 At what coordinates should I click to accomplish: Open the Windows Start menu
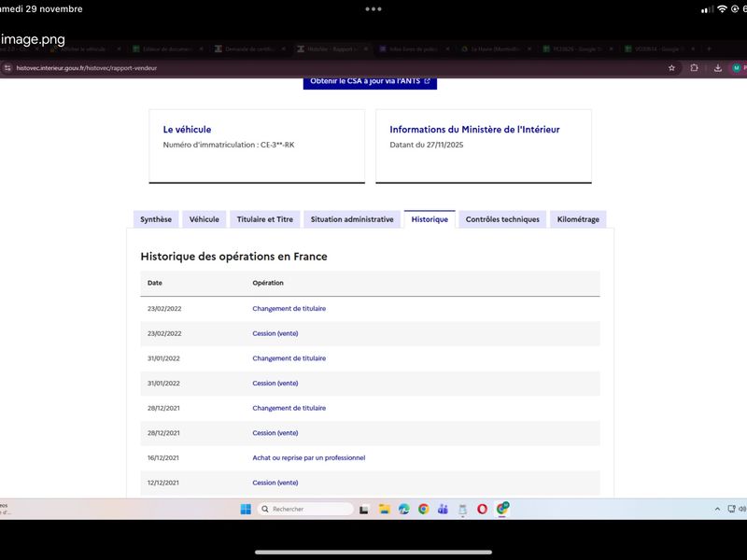click(x=246, y=509)
